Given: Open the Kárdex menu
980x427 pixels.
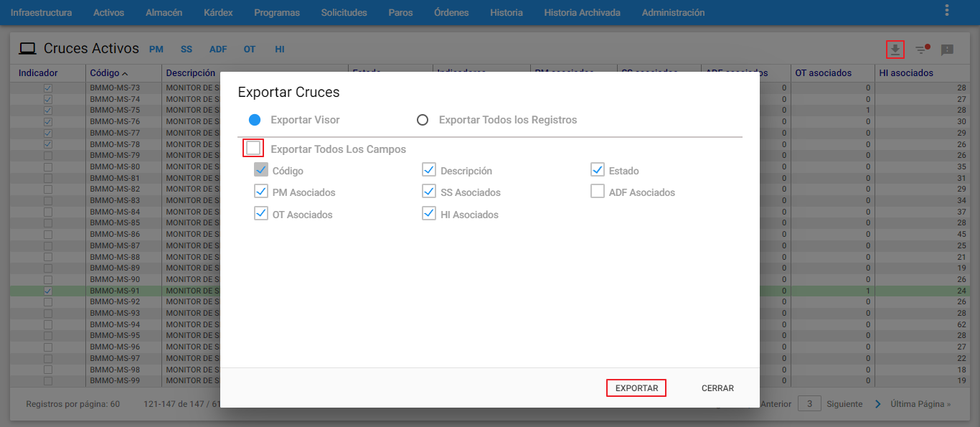Looking at the screenshot, I should 218,13.
